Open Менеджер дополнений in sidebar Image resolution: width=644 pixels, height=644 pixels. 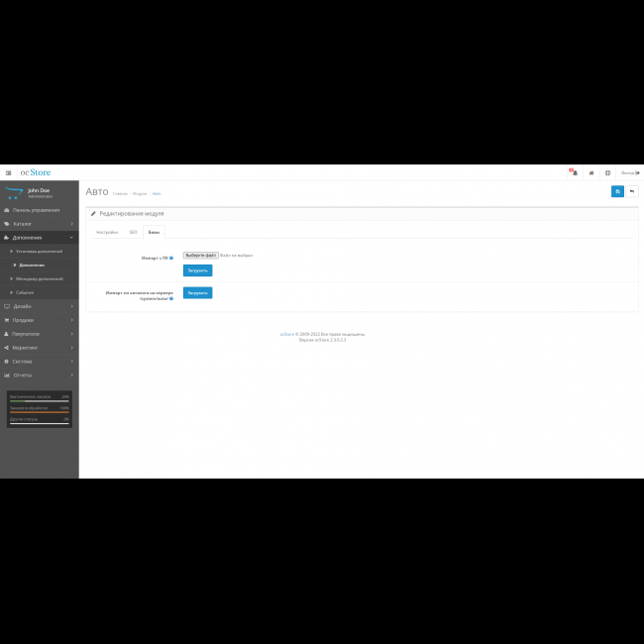(x=40, y=278)
